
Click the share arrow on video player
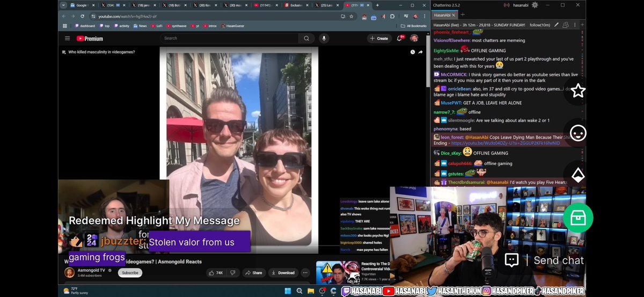[x=421, y=52]
